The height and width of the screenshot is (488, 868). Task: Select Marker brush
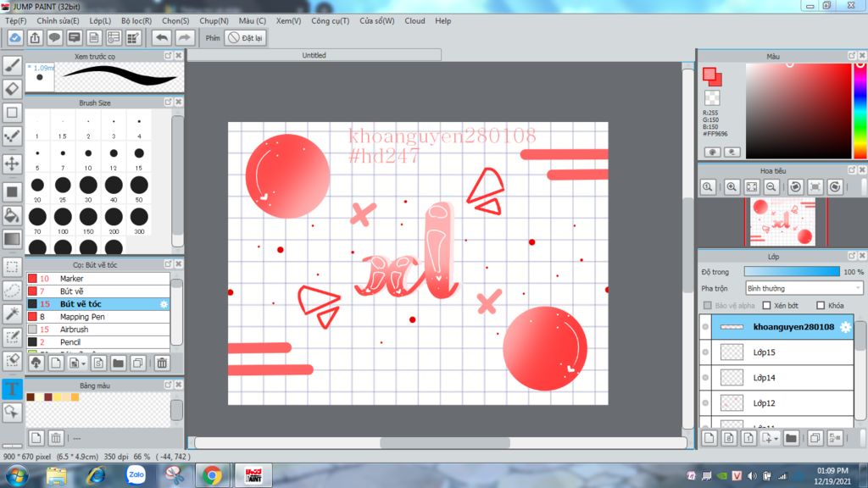pos(98,278)
